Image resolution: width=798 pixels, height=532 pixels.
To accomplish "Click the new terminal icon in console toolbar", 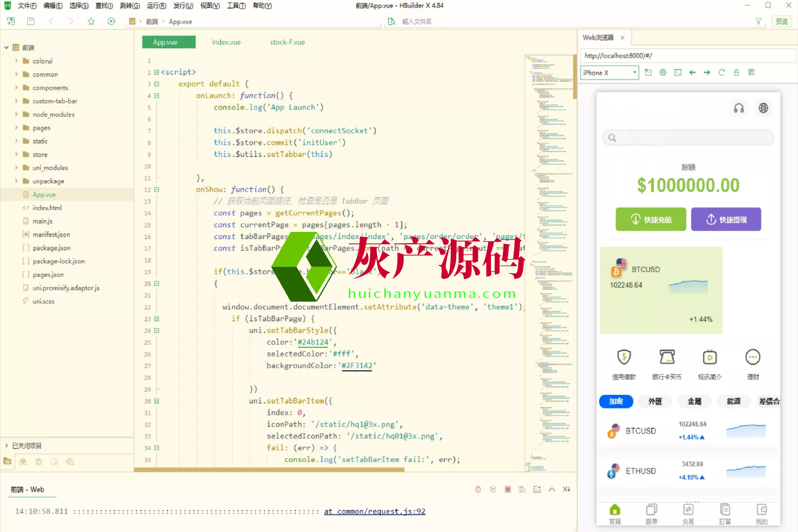I will 537,489.
